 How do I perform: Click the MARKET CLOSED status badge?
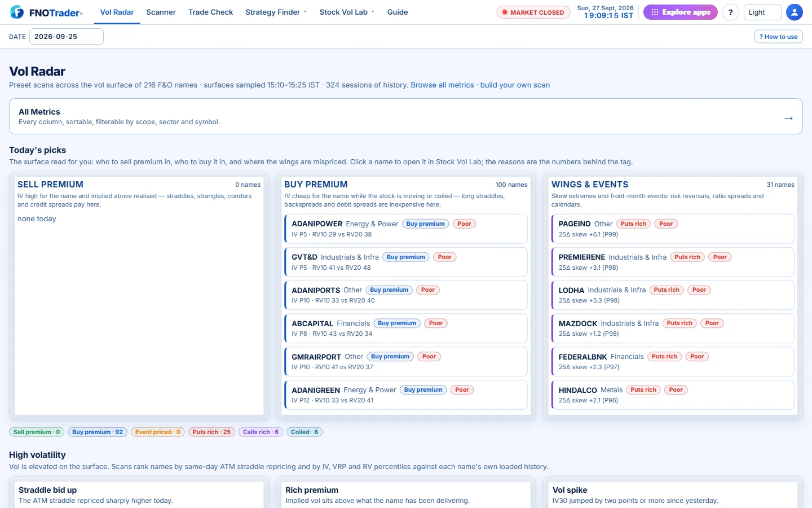pos(533,12)
